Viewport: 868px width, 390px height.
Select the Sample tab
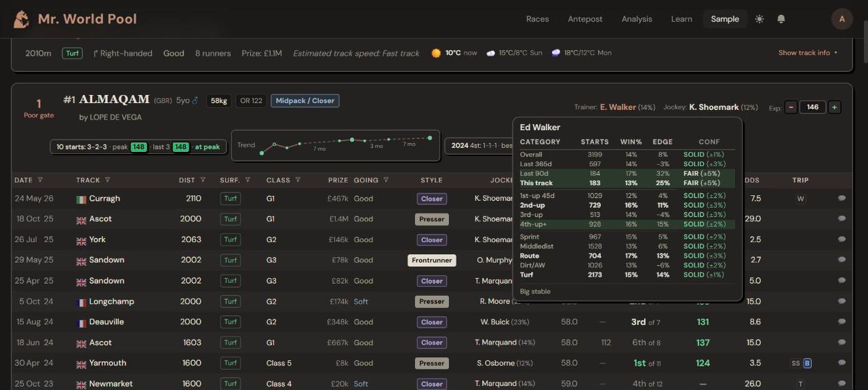coord(725,19)
